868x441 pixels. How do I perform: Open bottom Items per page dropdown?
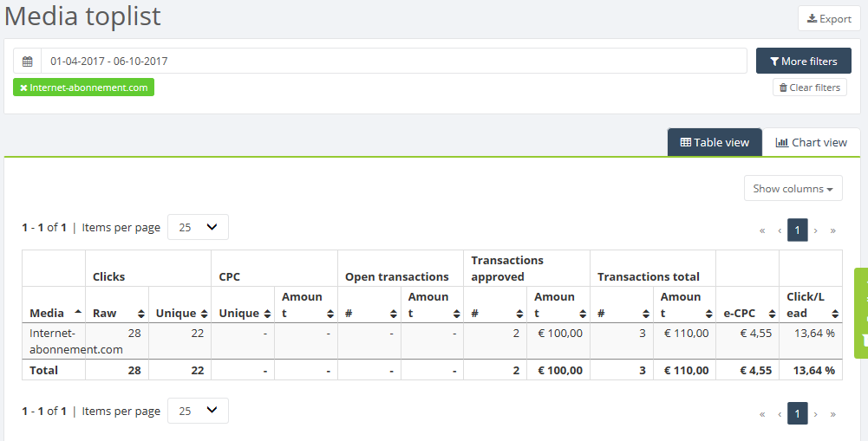pyautogui.click(x=198, y=412)
